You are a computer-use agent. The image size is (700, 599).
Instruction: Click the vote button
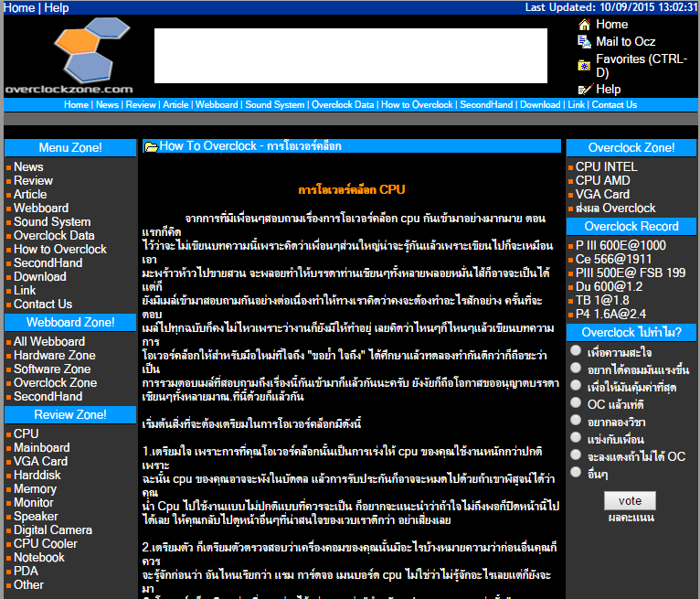click(x=630, y=501)
